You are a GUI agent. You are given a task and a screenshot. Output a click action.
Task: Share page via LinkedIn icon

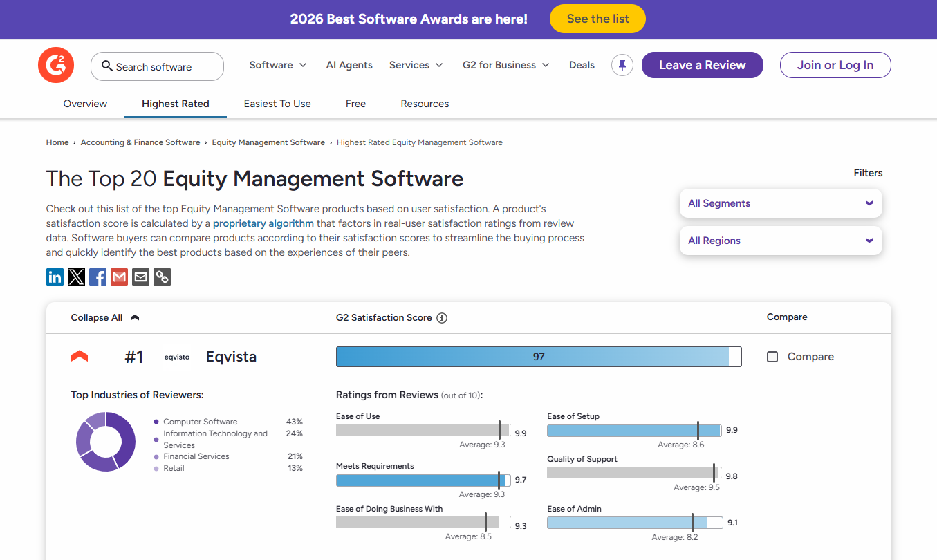55,277
